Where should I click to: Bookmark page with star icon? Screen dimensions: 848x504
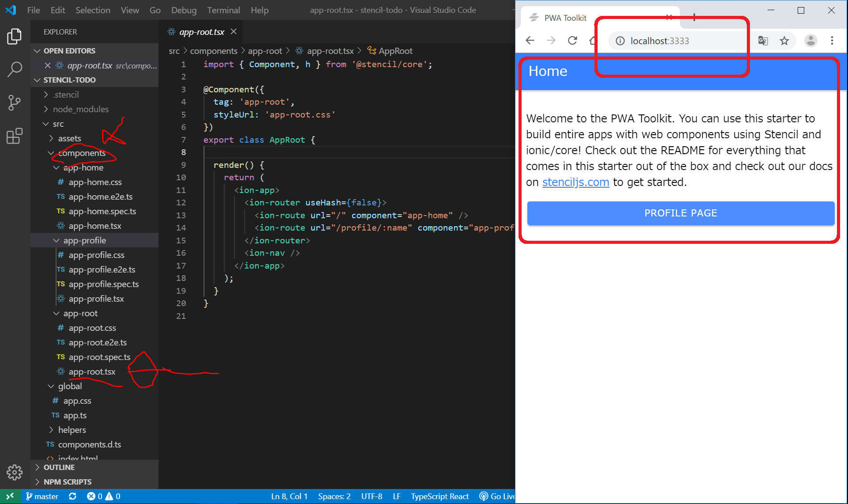click(x=784, y=41)
